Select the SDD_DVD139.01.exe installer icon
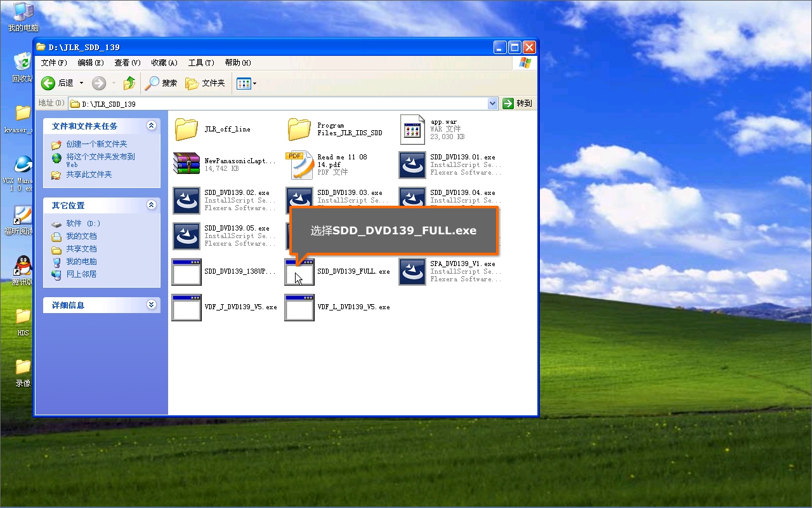This screenshot has height=508, width=812. click(x=412, y=164)
